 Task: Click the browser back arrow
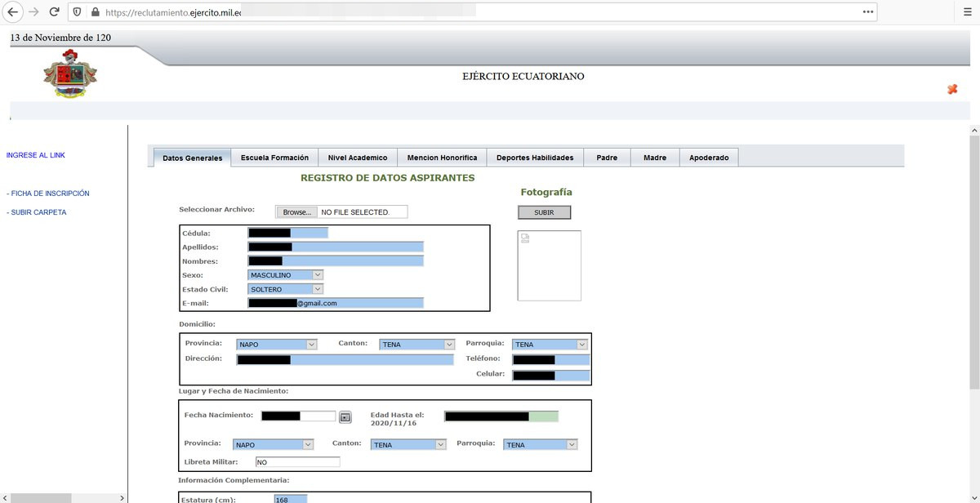coord(13,12)
